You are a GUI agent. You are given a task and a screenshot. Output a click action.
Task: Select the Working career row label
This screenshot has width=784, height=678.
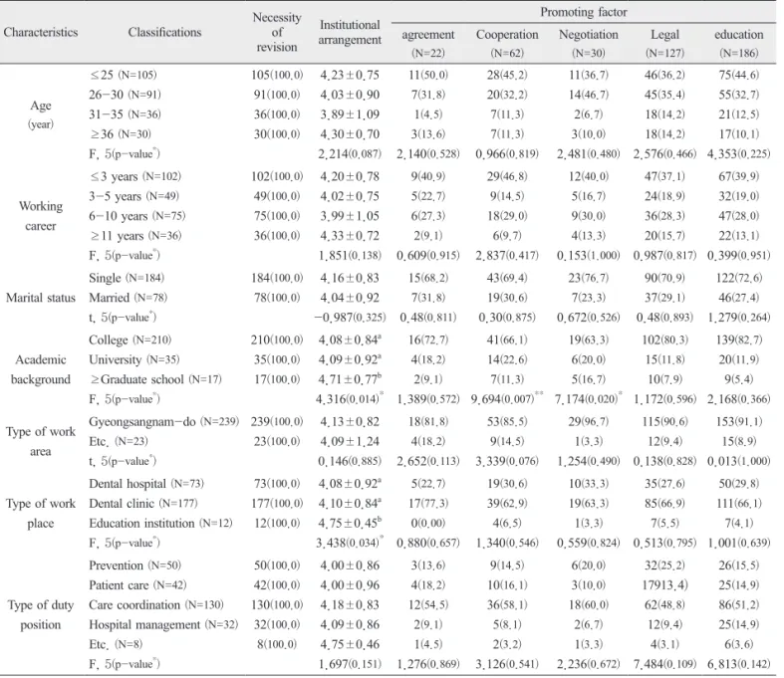coord(41,216)
